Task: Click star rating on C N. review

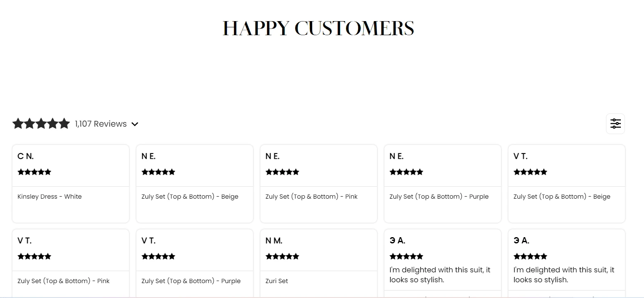Action: click(x=34, y=172)
